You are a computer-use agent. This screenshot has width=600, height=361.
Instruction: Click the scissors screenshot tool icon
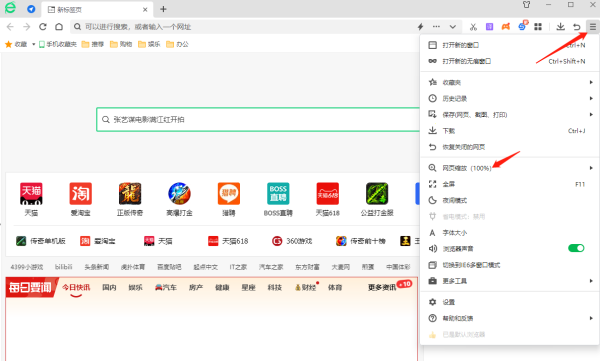pyautogui.click(x=473, y=26)
